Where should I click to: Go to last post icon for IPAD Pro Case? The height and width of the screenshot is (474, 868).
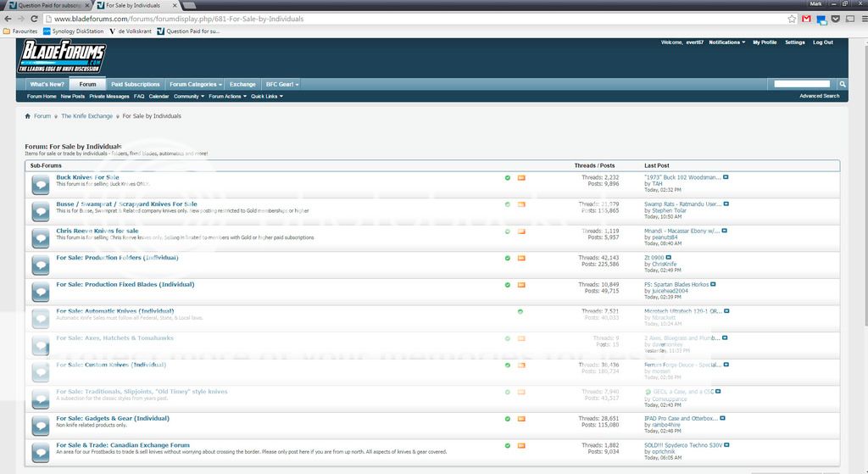pyautogui.click(x=722, y=418)
